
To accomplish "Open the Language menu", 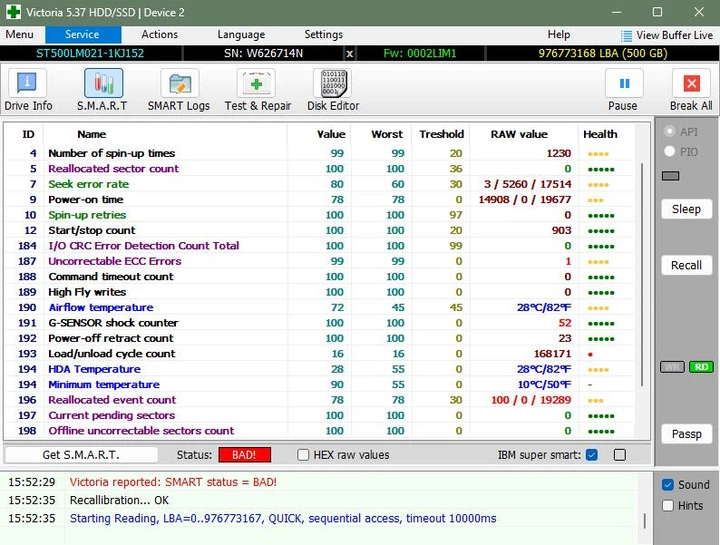I will tap(241, 34).
